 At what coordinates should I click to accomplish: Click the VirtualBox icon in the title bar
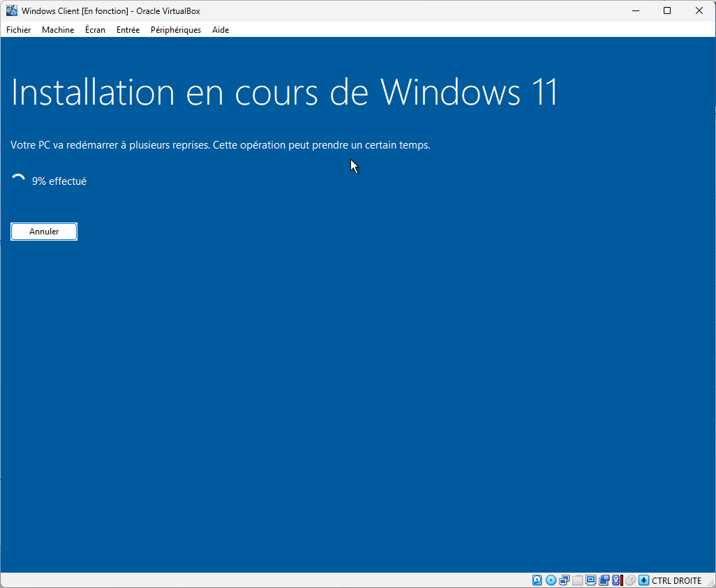click(12, 10)
